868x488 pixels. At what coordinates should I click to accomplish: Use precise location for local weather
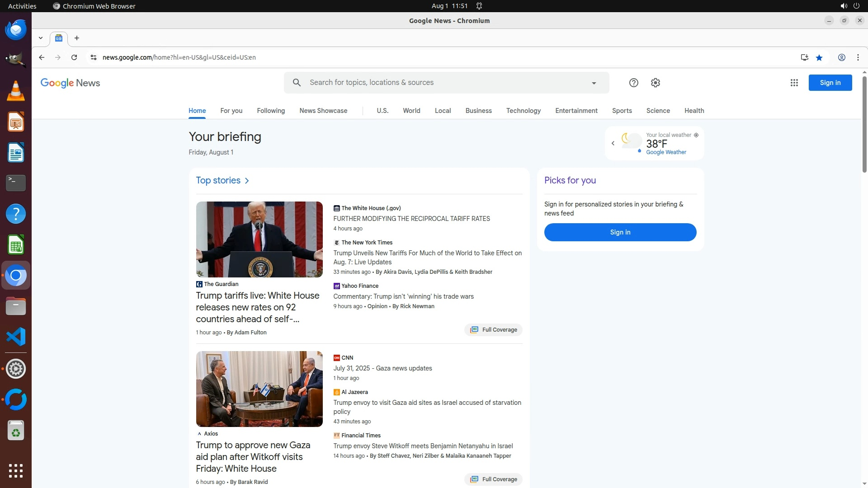tap(696, 135)
